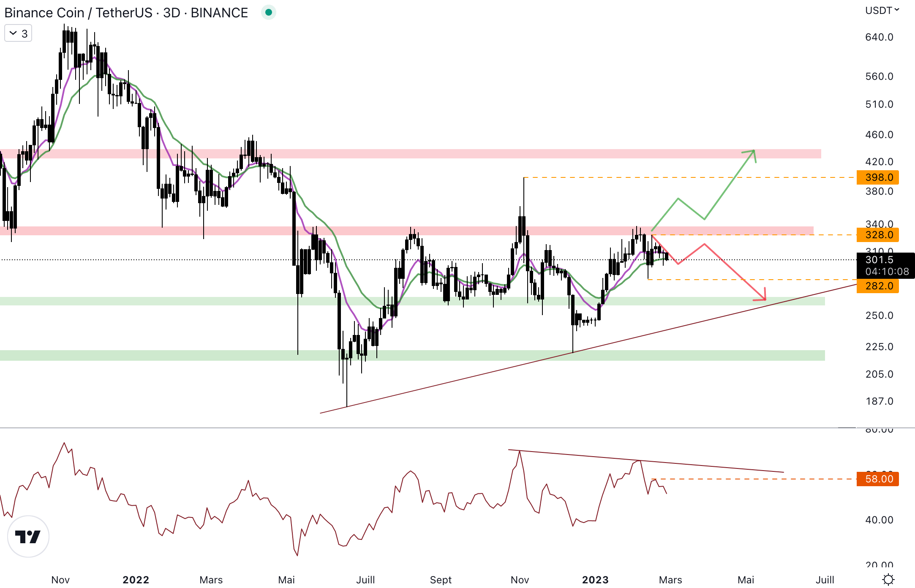This screenshot has height=588, width=915.
Task: Open chart settings gear icon
Action: tap(888, 579)
